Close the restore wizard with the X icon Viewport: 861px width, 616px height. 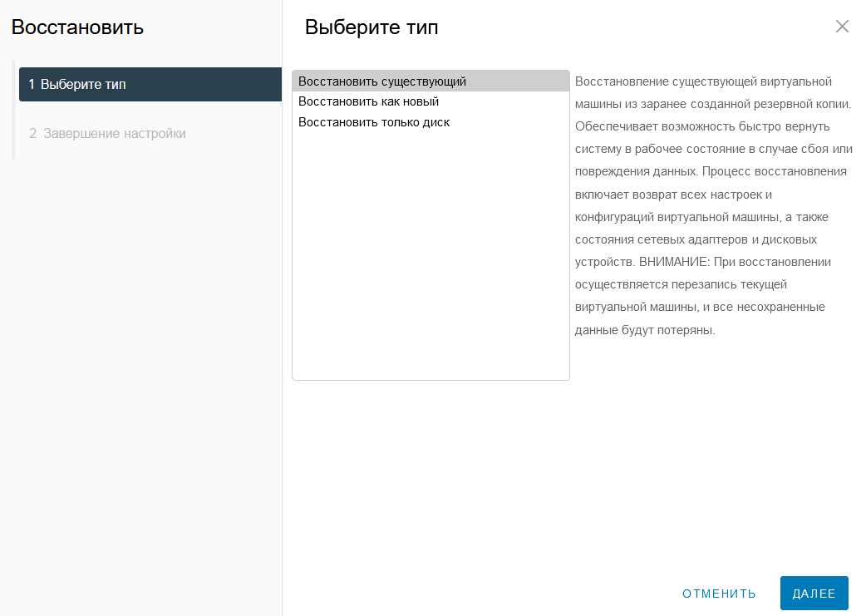click(x=842, y=27)
